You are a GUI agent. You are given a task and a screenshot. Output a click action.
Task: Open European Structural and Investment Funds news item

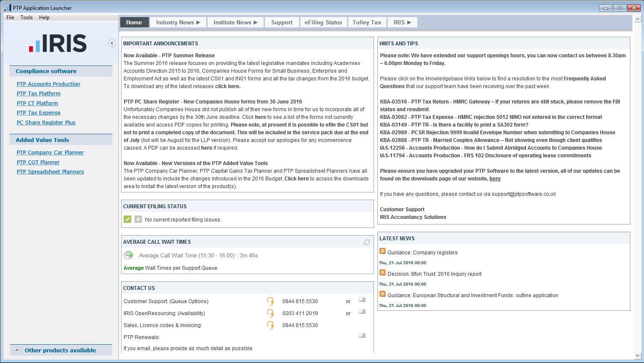pos(473,295)
